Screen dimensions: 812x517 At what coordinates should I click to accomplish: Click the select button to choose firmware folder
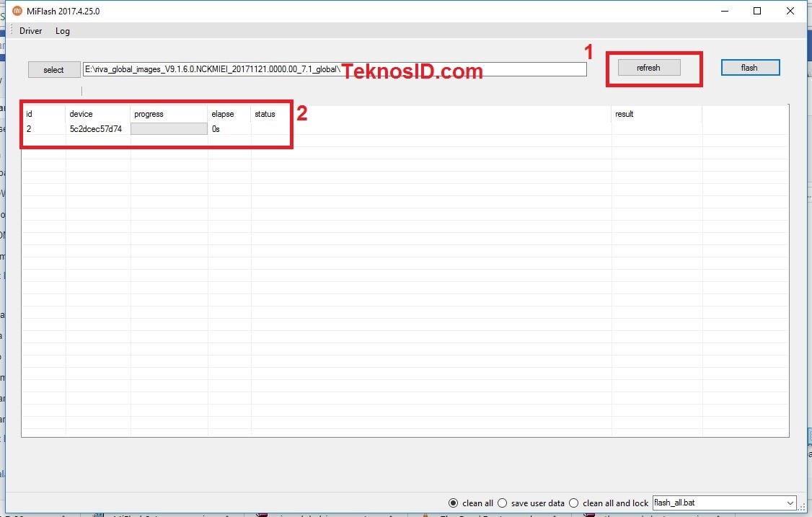(x=54, y=70)
